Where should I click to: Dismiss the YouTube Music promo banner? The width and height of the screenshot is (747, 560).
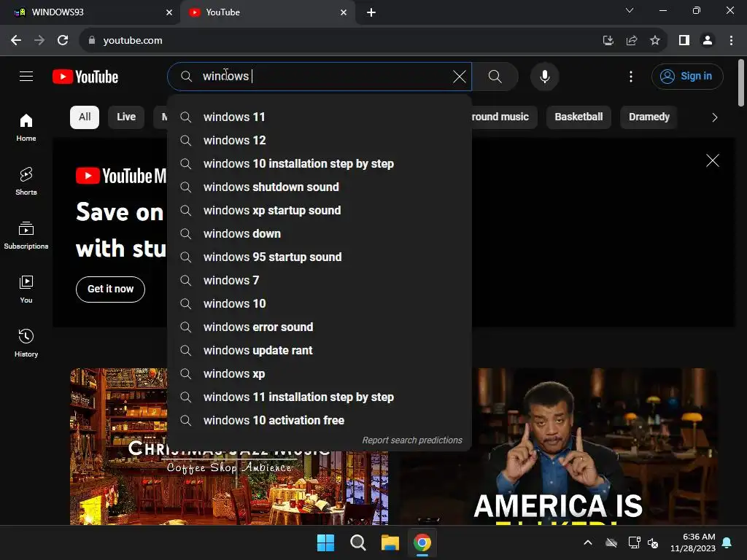(712, 160)
